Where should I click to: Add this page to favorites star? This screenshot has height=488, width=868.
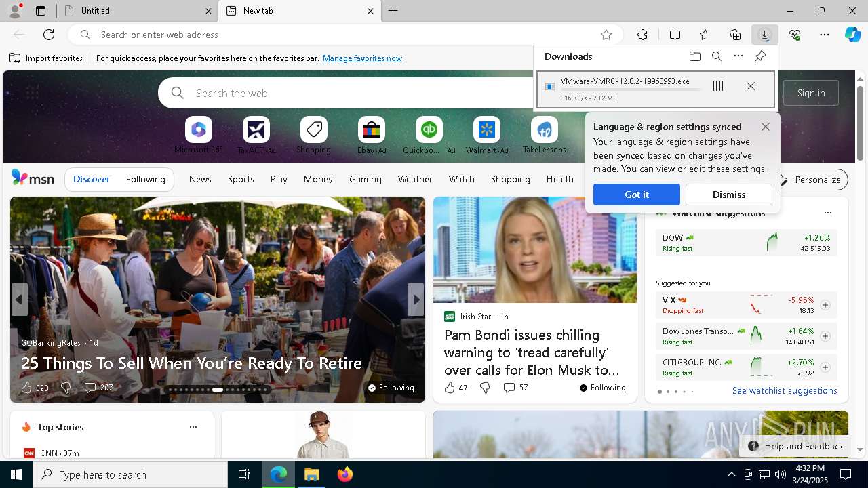pyautogui.click(x=606, y=35)
